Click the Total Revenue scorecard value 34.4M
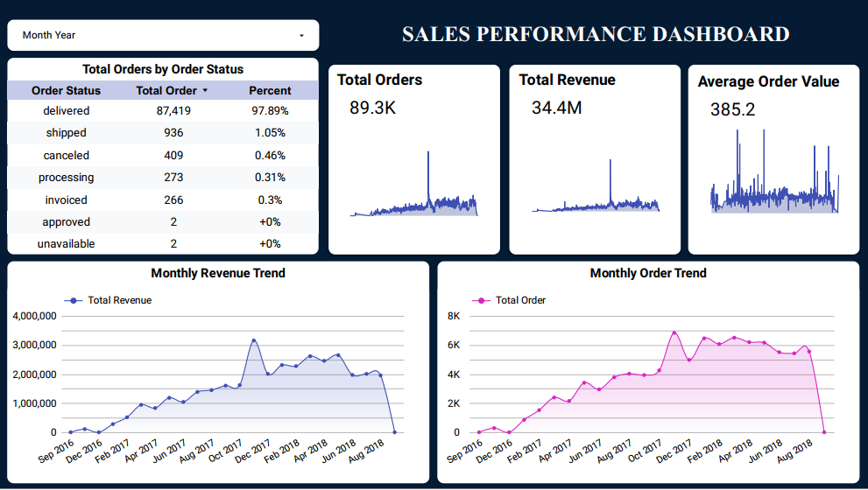This screenshot has height=490, width=868. (x=556, y=108)
